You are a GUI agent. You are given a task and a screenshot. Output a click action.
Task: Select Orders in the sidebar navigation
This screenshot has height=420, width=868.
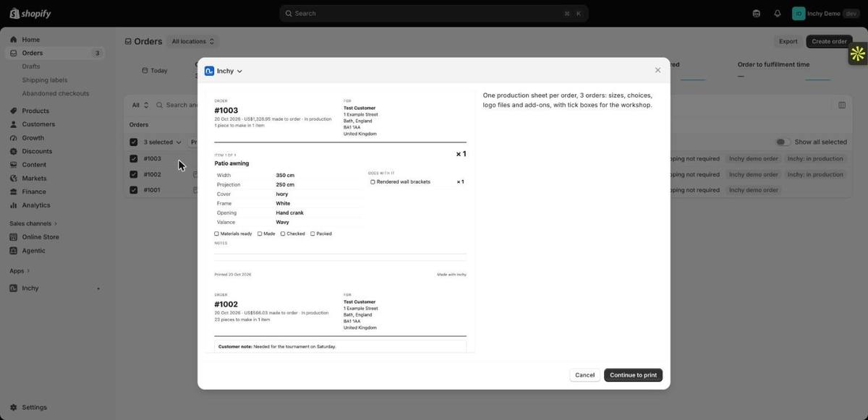(x=55, y=53)
